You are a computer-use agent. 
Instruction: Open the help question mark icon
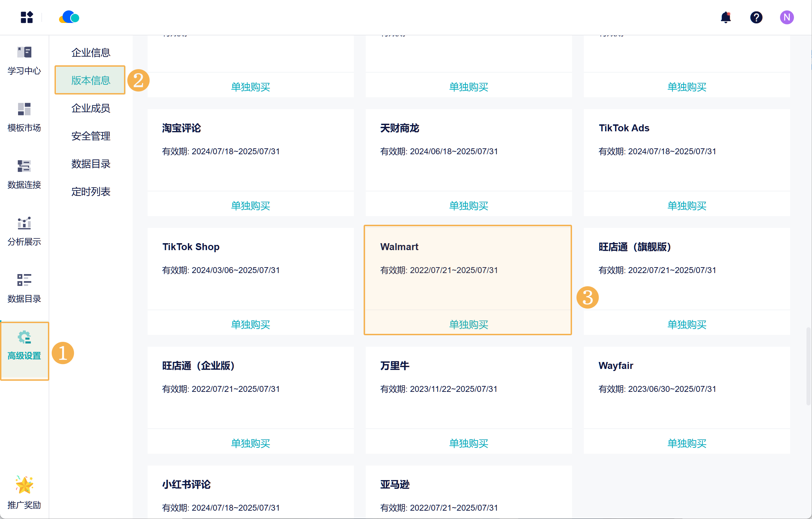[756, 17]
